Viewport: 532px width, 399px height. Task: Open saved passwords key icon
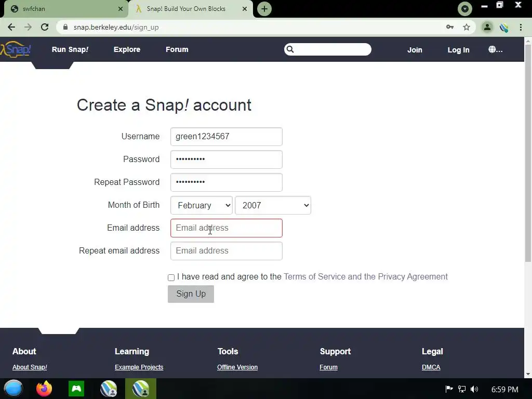click(450, 27)
